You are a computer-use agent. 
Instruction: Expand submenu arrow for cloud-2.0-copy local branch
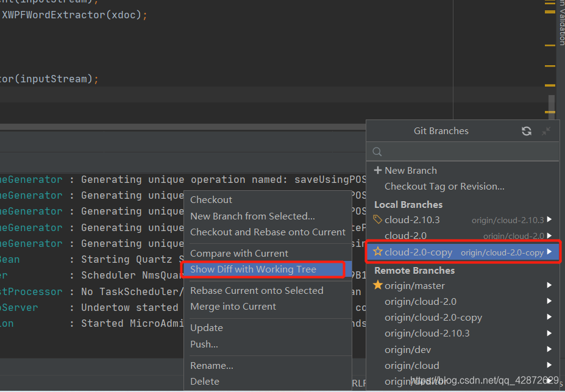pyautogui.click(x=549, y=252)
